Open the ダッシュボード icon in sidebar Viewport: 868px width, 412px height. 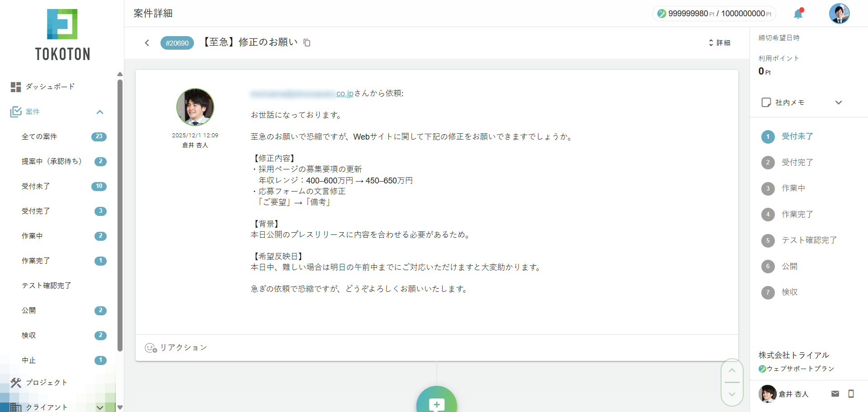16,86
